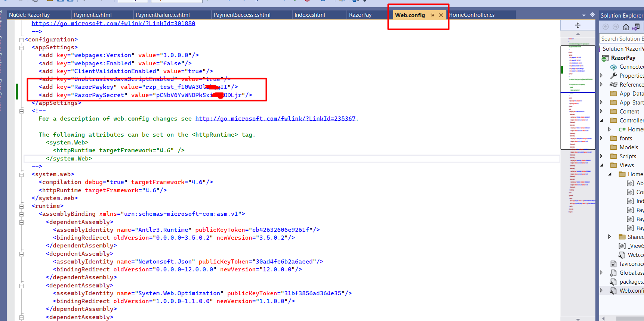Select Web.config inside Views folder

[x=631, y=255]
